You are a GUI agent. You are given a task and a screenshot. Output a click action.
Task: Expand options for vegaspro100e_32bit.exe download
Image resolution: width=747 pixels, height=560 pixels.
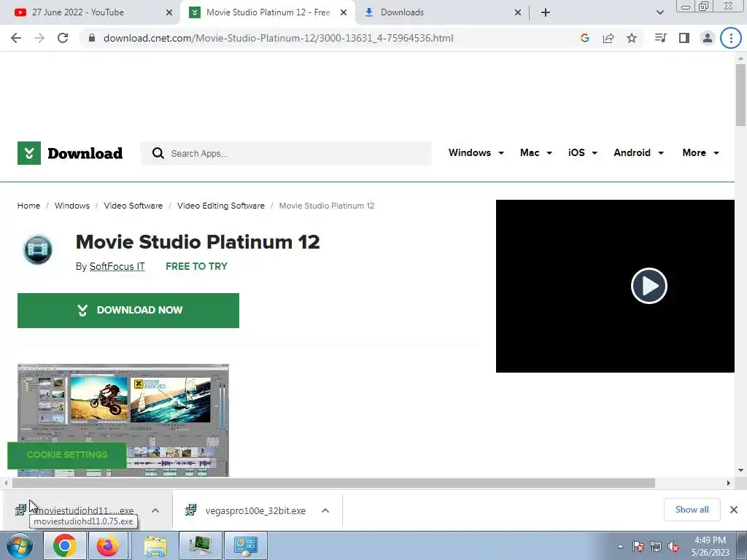click(x=325, y=510)
